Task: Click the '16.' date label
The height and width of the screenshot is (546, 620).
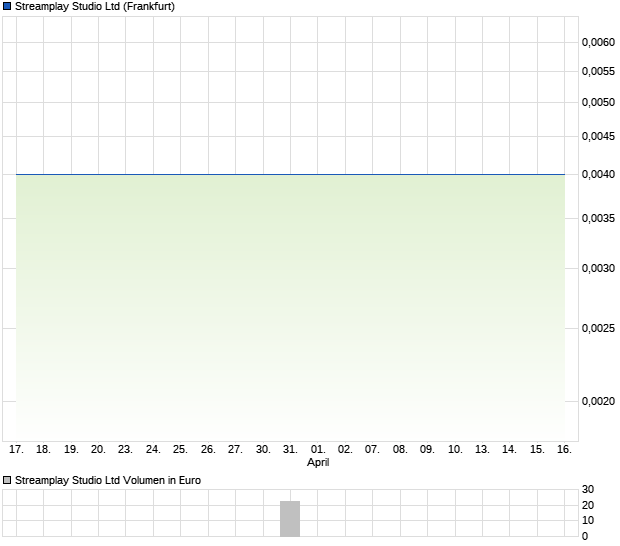Action: point(564,449)
